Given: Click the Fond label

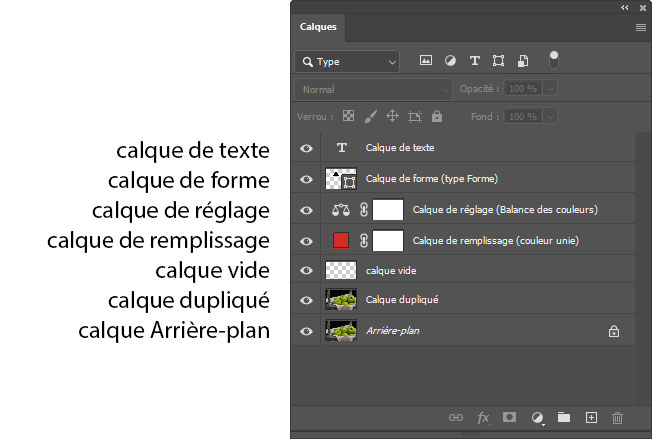Looking at the screenshot, I should point(484,116).
